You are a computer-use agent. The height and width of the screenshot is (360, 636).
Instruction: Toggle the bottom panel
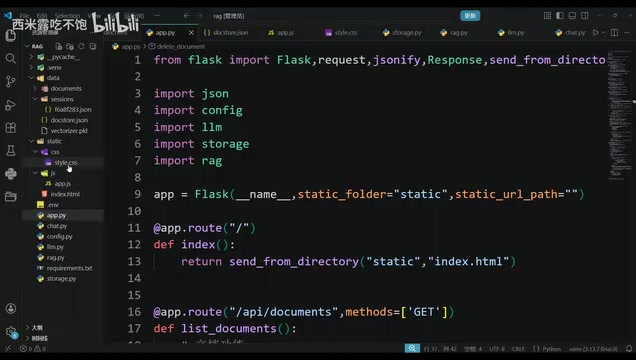pos(572,15)
